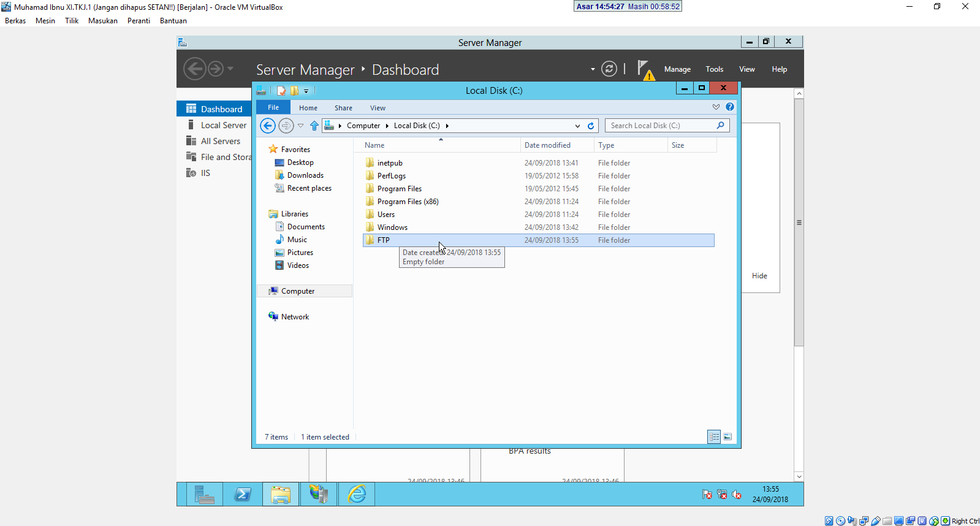This screenshot has width=980, height=526.
Task: Open the Tools menu in Server Manager
Action: coord(714,69)
